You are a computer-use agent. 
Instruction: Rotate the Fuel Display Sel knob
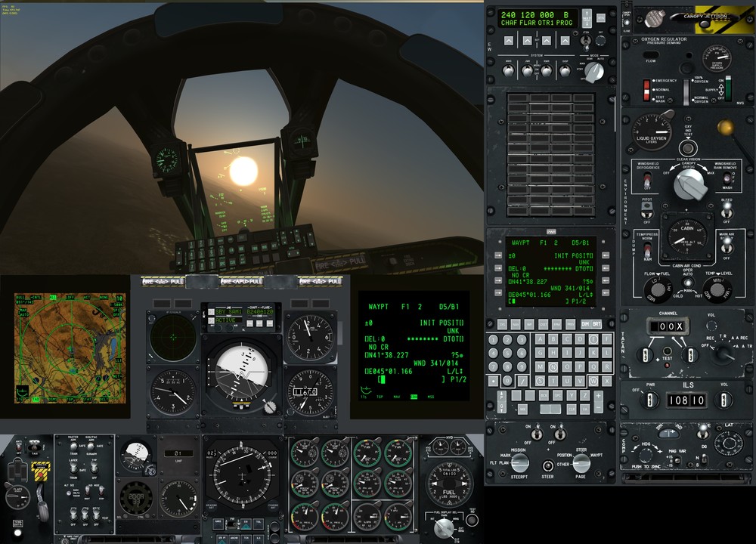[444, 529]
